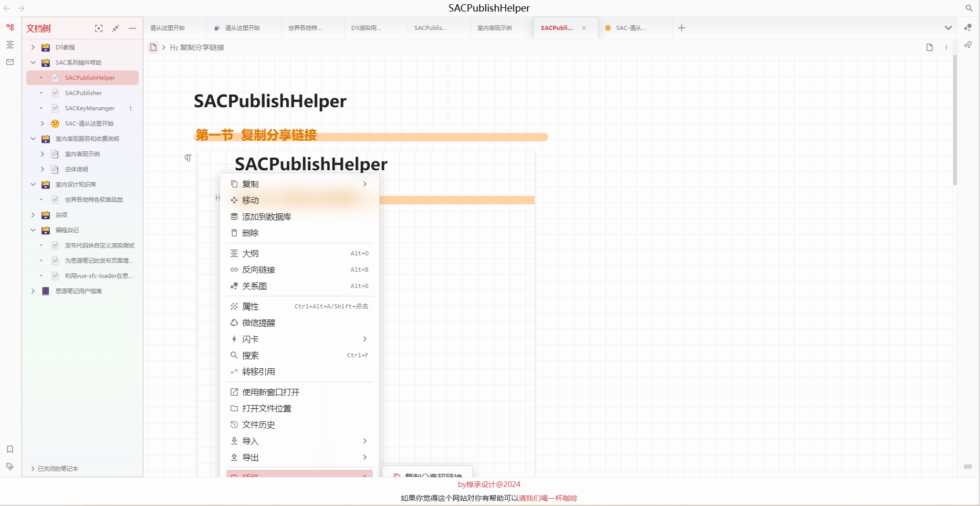Choose 打开文件位置 in the context menu
This screenshot has width=980, height=506.
click(x=299, y=408)
